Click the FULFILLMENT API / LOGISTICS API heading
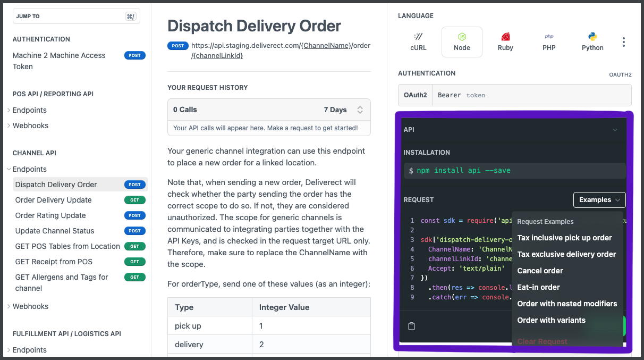The height and width of the screenshot is (360, 644). [x=67, y=334]
